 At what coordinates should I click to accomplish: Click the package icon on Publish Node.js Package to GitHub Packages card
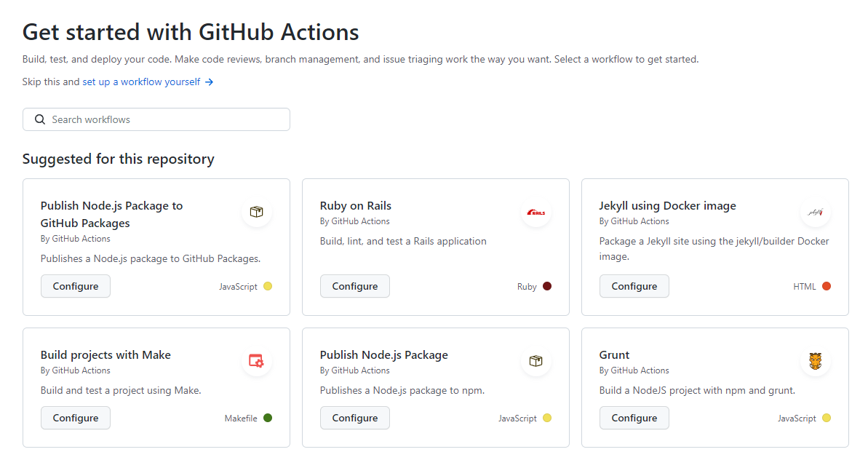coord(256,212)
